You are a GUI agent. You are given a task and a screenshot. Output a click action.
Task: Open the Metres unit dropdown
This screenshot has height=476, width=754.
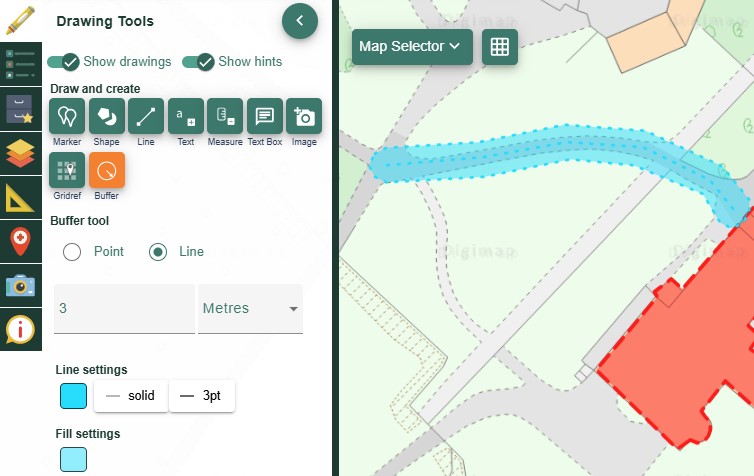(250, 309)
